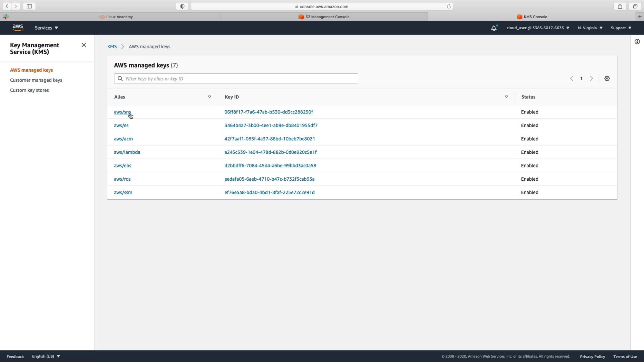Switch to the S3 Management Console tab

(x=324, y=17)
